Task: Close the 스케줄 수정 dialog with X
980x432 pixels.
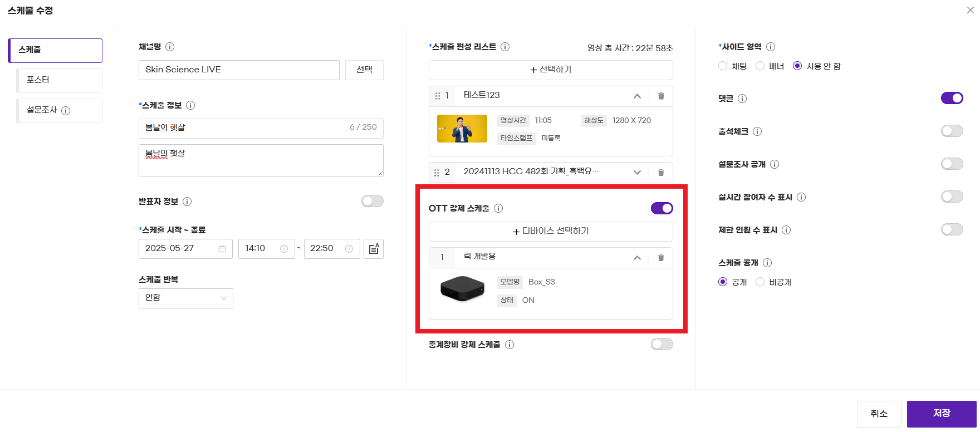Action: tap(971, 10)
